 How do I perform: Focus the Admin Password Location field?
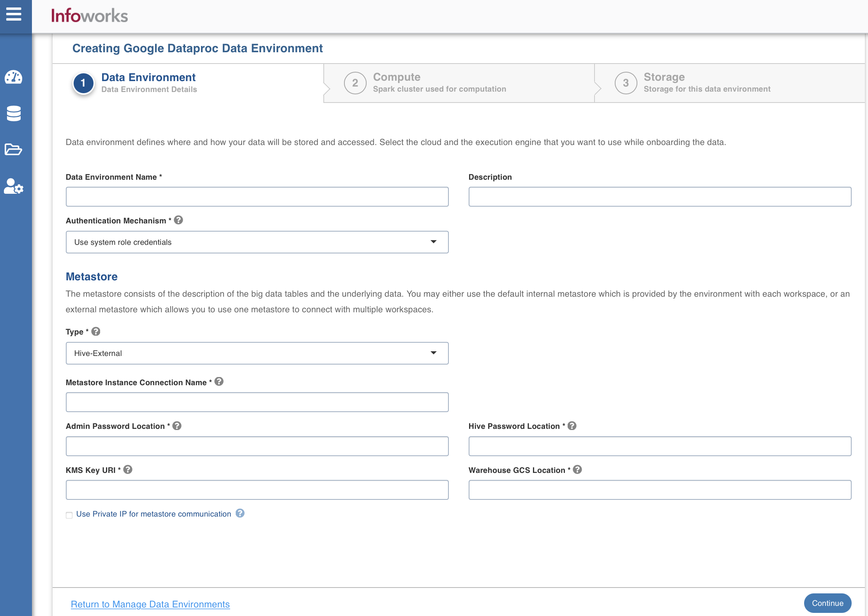coord(257,446)
